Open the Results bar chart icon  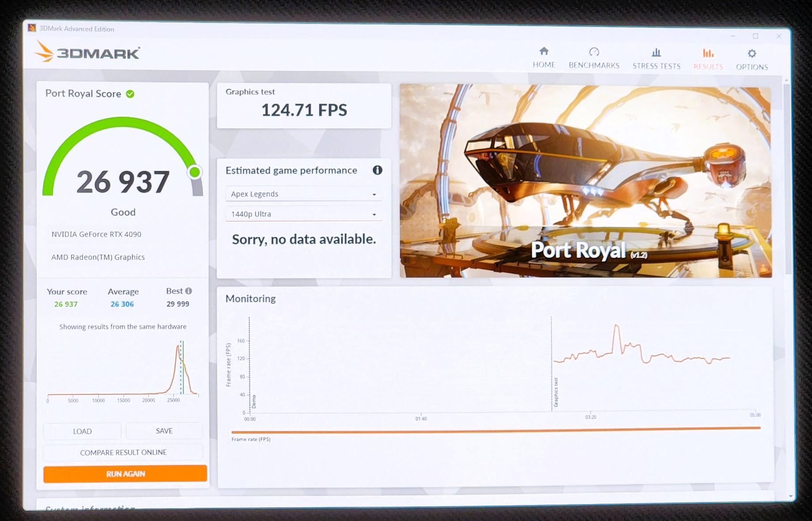point(708,53)
